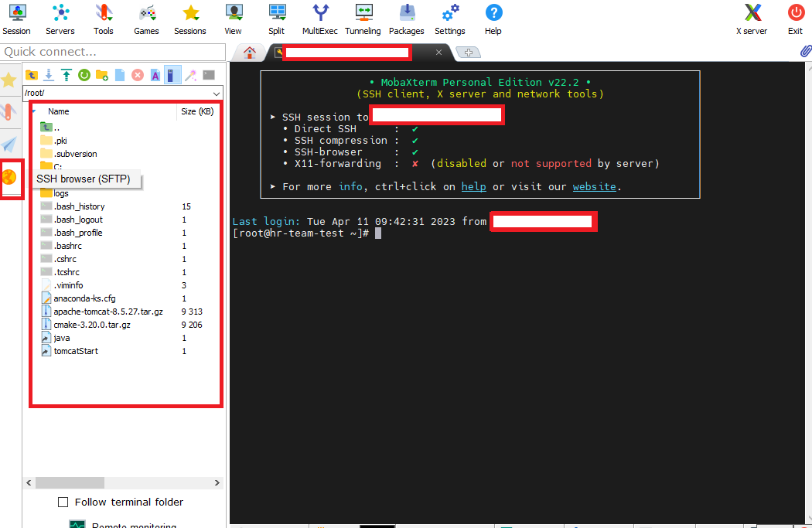The image size is (812, 528).
Task: Switch to the home tab
Action: tap(250, 53)
